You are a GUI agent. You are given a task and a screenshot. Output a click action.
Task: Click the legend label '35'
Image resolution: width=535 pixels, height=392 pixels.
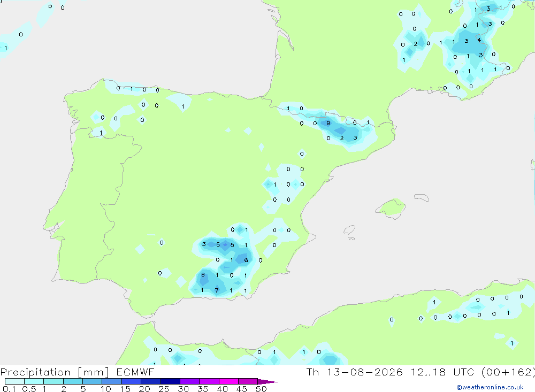point(203,389)
